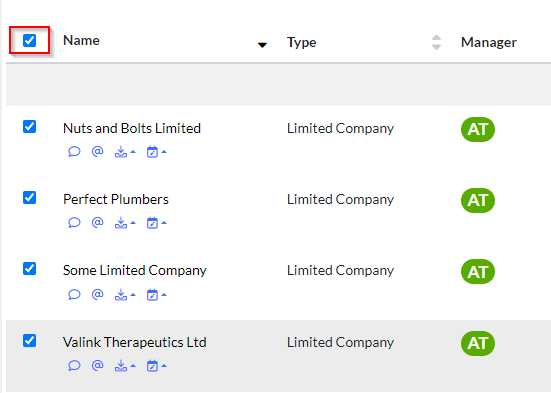This screenshot has height=393, width=551.
Task: Expand calendar menu arrow under Some Limited Company
Action: [x=164, y=294]
